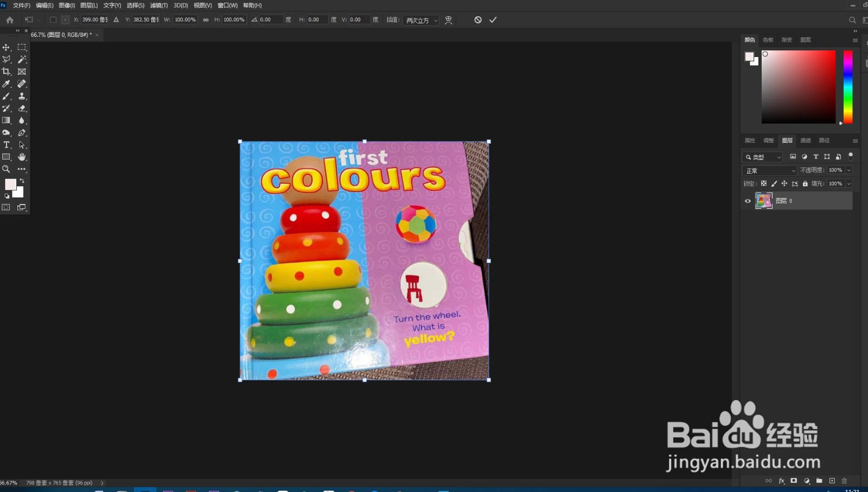Open the 滤镜(T) menu
This screenshot has height=492, width=868.
[159, 5]
